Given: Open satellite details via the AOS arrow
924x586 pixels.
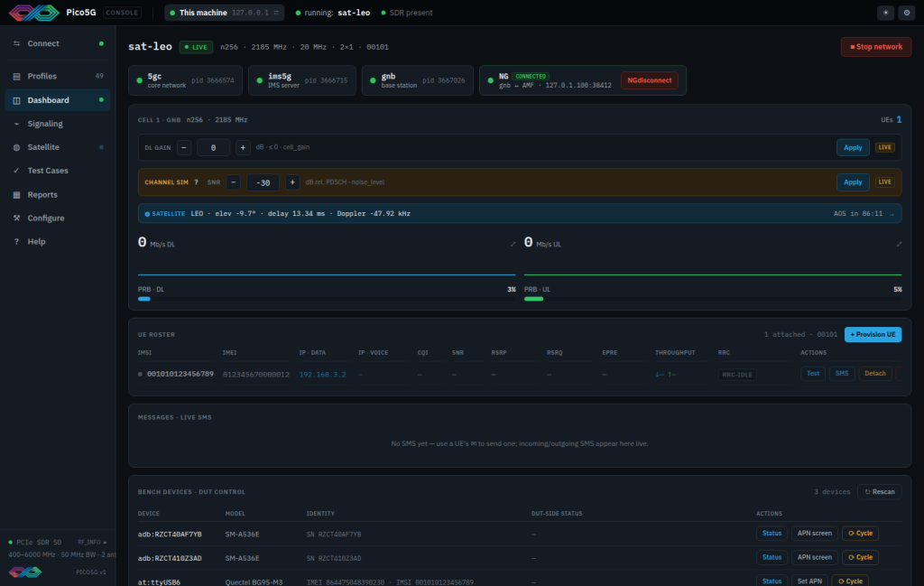Looking at the screenshot, I should click(892, 214).
